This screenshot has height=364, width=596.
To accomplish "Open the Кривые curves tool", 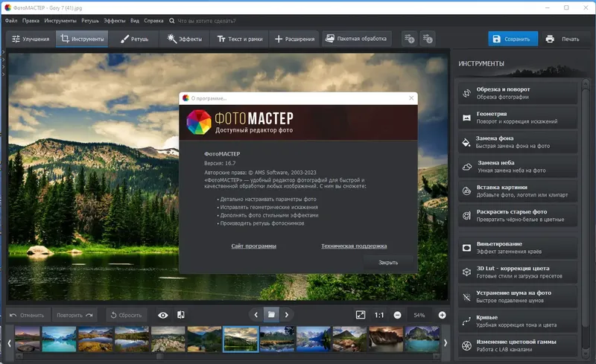I will [517, 321].
